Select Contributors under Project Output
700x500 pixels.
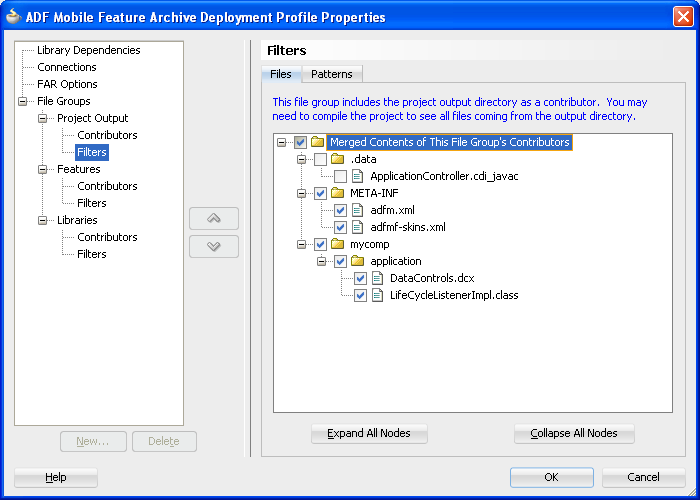[x=107, y=135]
